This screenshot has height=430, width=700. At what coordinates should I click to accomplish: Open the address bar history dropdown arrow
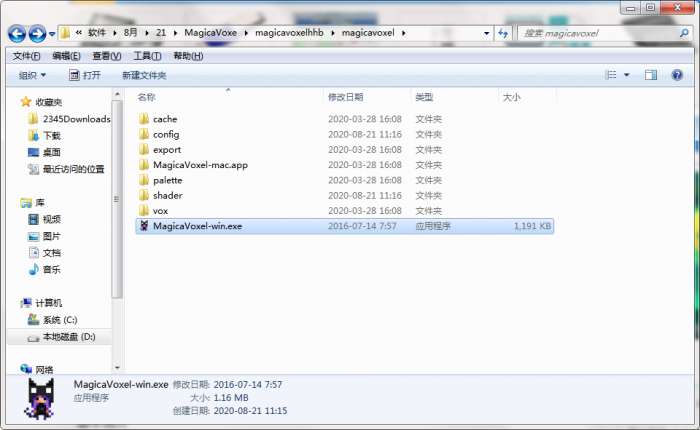pos(487,33)
